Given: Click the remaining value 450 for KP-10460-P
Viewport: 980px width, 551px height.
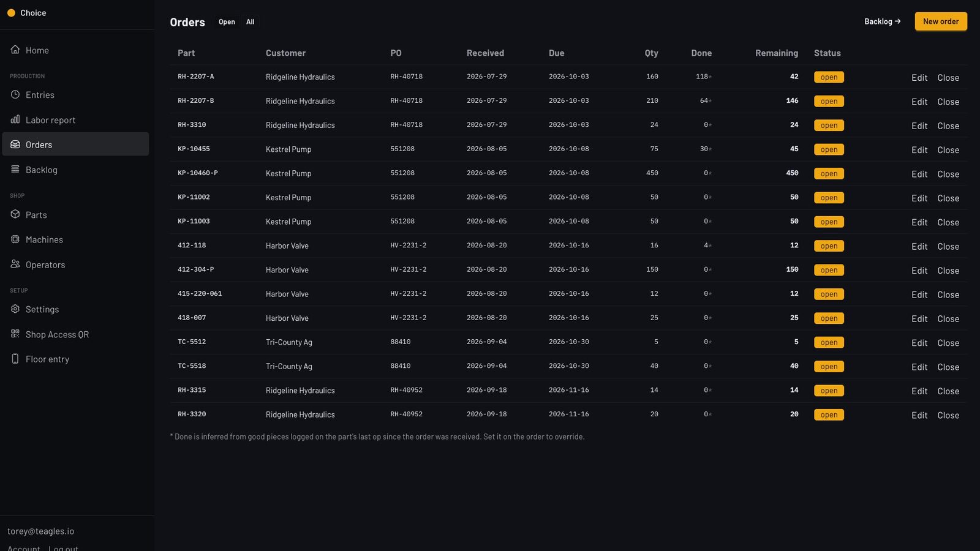Looking at the screenshot, I should coord(792,173).
